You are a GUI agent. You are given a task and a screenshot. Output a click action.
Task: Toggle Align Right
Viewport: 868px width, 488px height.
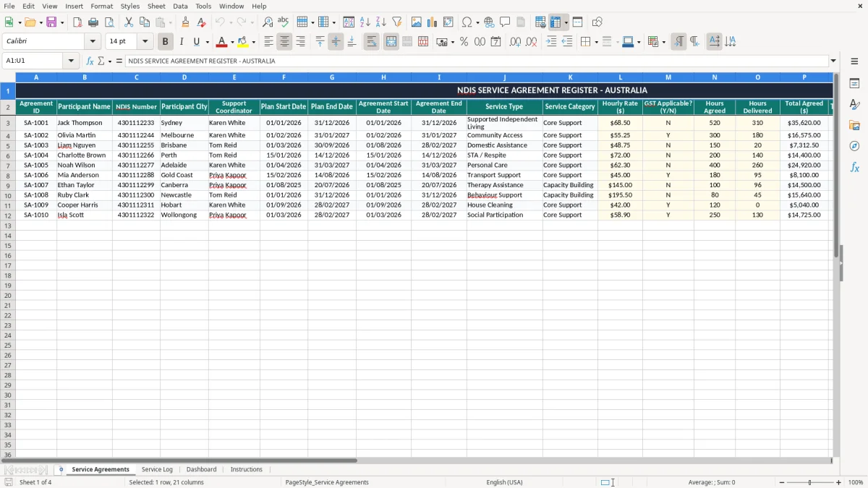pos(300,42)
